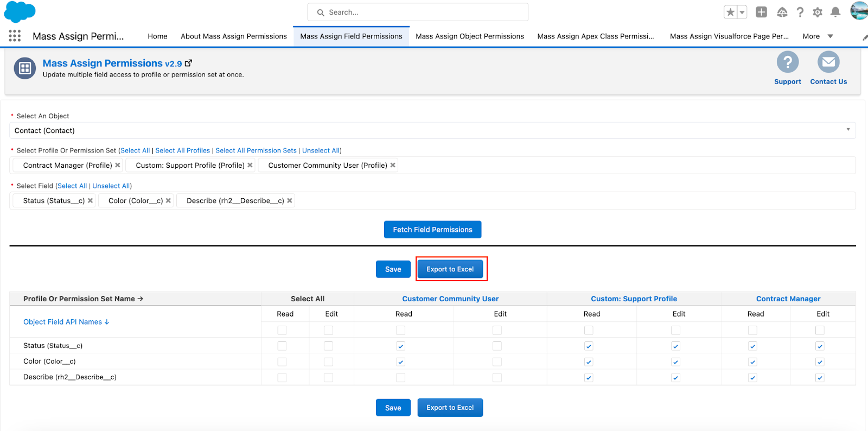Image resolution: width=868 pixels, height=431 pixels.
Task: Open notifications bell
Action: click(x=835, y=12)
